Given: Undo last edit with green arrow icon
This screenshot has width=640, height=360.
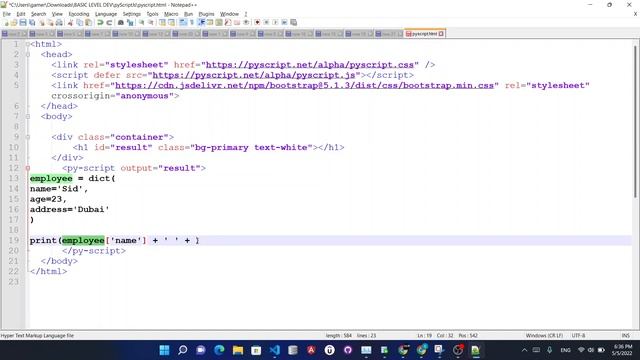Looking at the screenshot, I should click(x=100, y=22).
